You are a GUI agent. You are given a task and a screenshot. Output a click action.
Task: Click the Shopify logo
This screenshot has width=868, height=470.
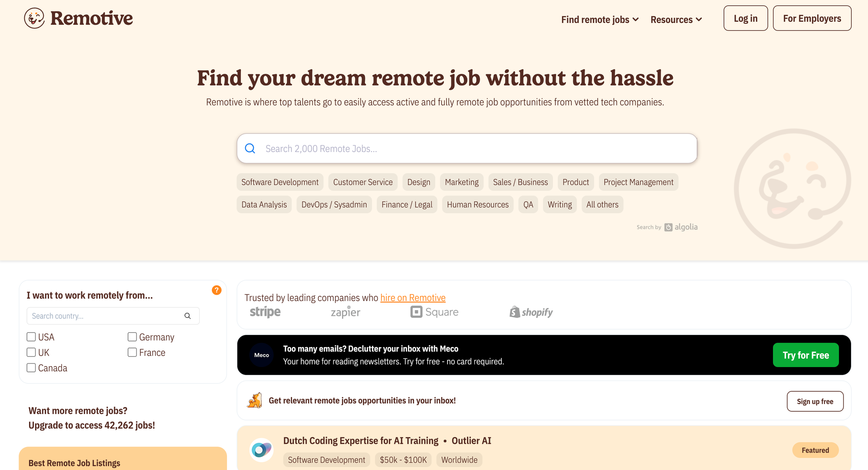[531, 312]
